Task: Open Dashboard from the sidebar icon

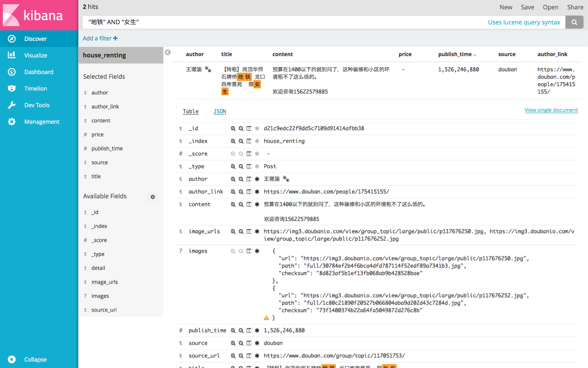Action: coord(12,72)
